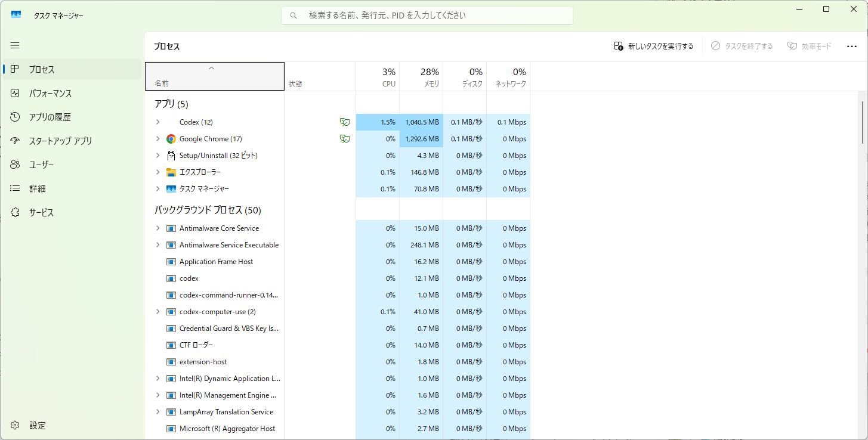Click the codex-computer-use process icon

[x=171, y=312]
